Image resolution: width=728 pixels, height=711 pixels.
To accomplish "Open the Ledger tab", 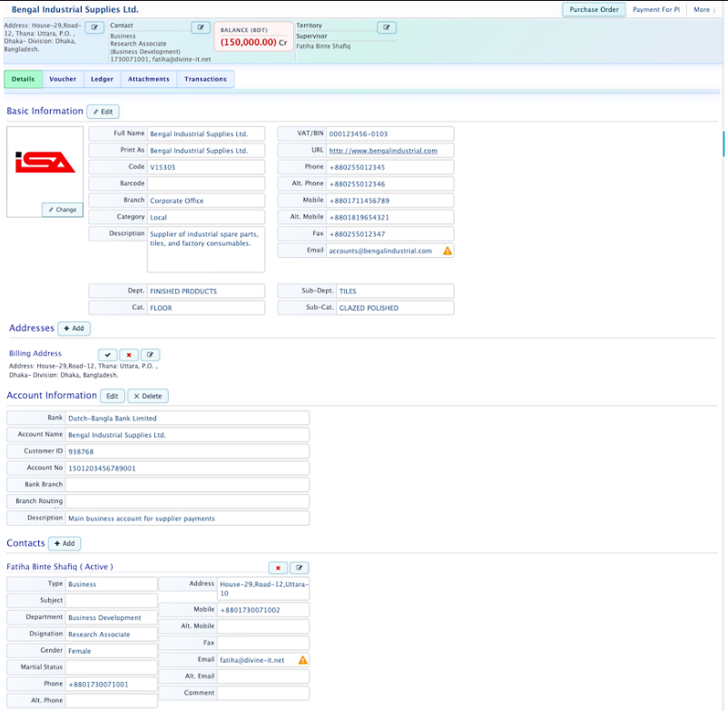I will (x=103, y=79).
